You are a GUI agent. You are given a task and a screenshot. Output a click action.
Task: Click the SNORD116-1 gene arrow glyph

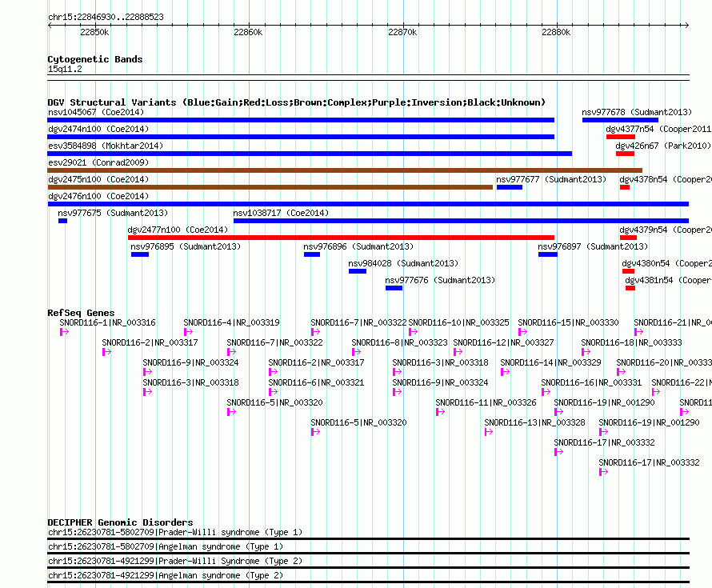click(64, 332)
